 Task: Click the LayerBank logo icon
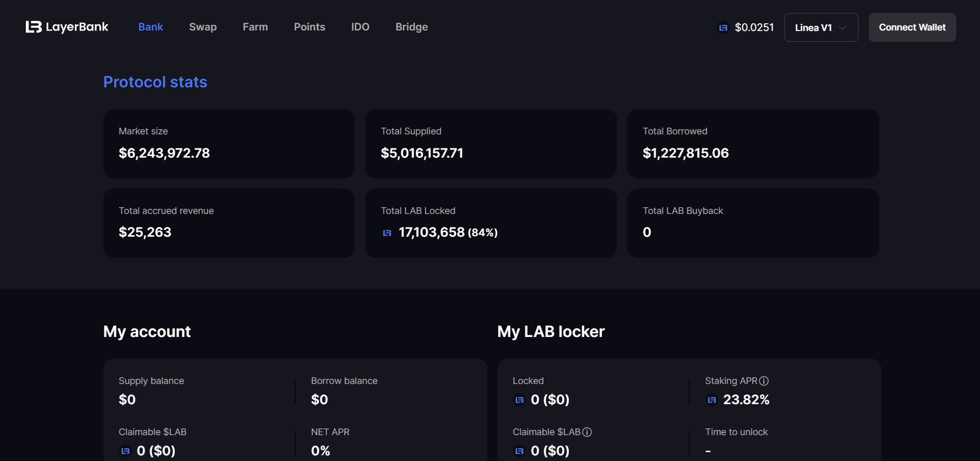[34, 27]
